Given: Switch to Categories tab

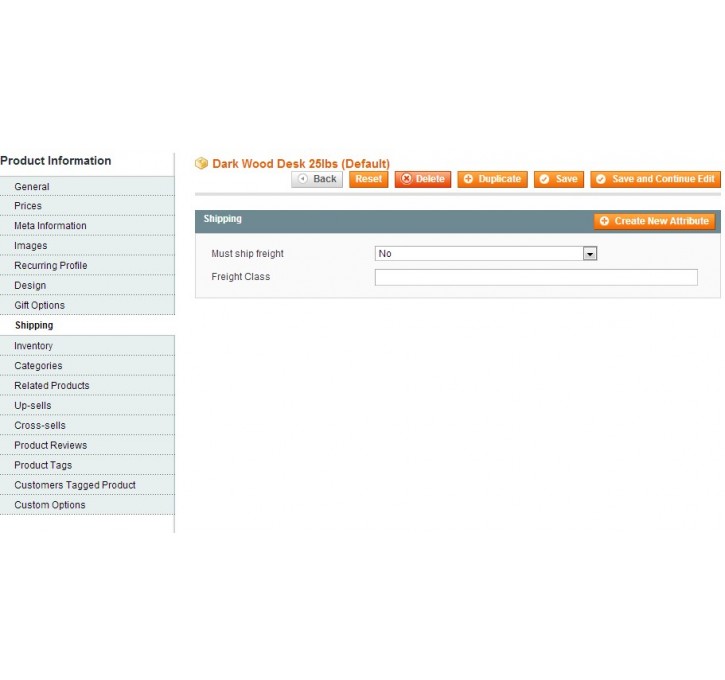Looking at the screenshot, I should point(87,366).
